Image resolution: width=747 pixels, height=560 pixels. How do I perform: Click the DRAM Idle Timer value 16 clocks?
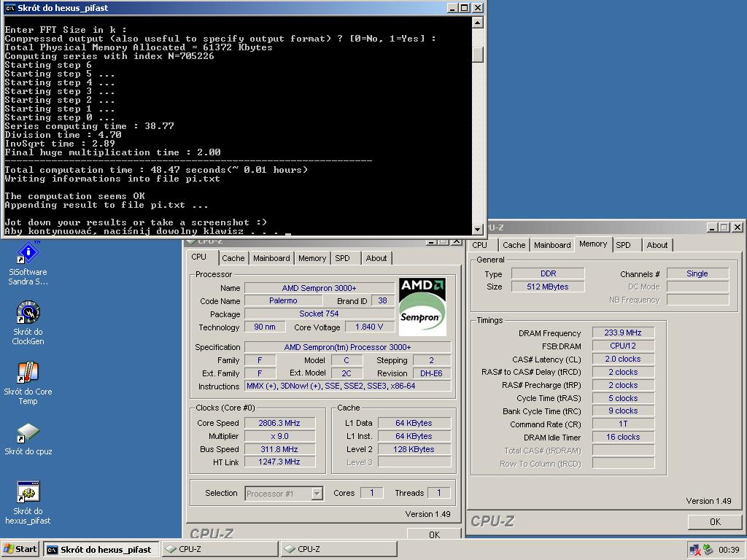coord(623,437)
